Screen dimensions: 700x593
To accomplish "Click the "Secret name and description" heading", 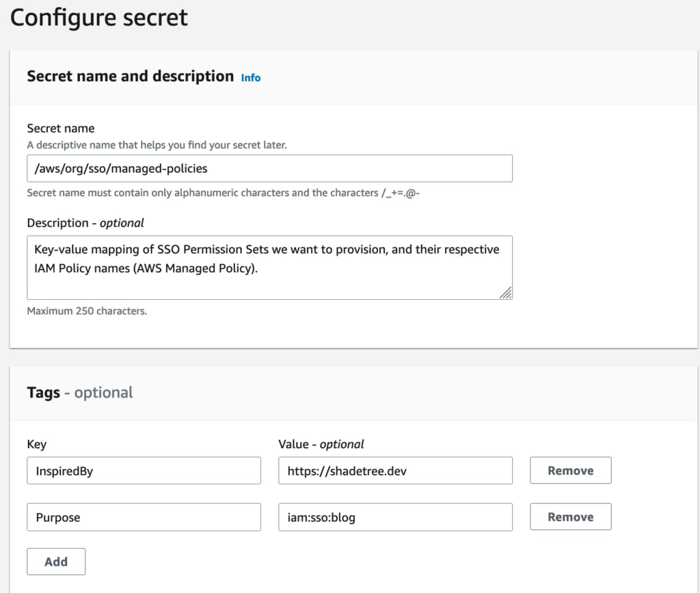I will coord(130,77).
